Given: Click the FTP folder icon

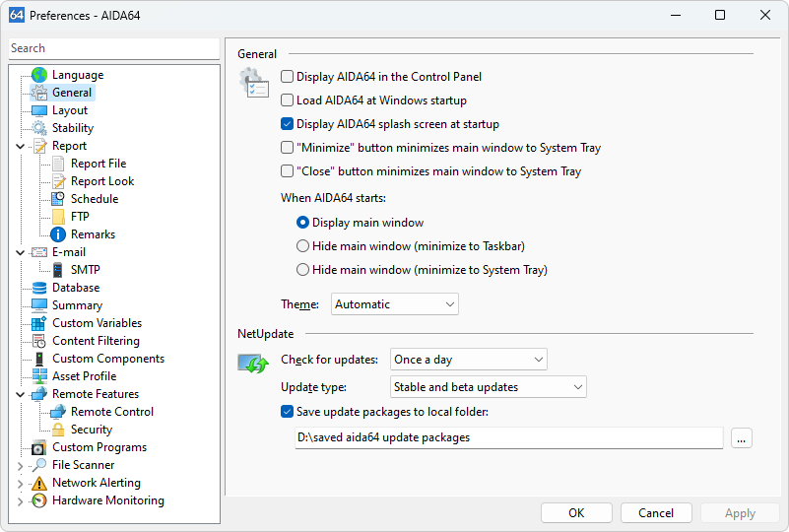Looking at the screenshot, I should (58, 217).
